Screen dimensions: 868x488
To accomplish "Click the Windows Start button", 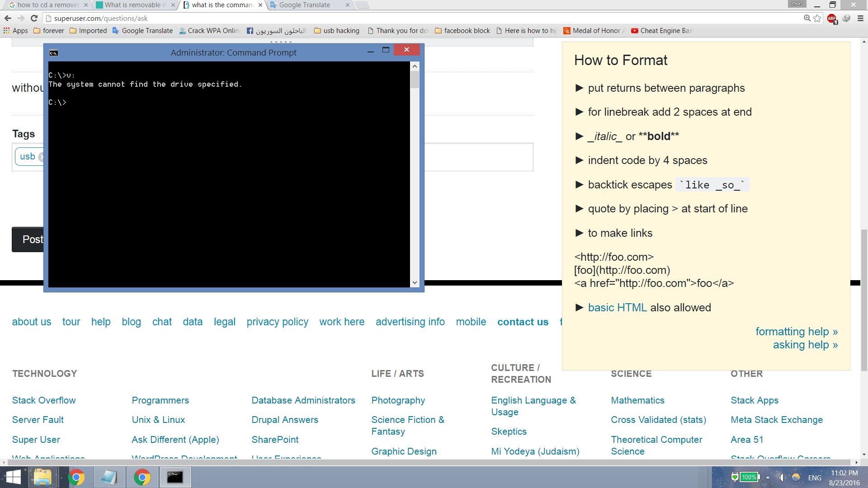I will (x=14, y=477).
